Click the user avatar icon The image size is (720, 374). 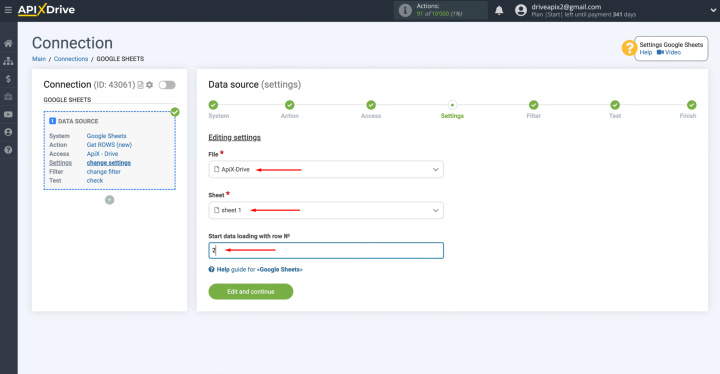tap(521, 10)
